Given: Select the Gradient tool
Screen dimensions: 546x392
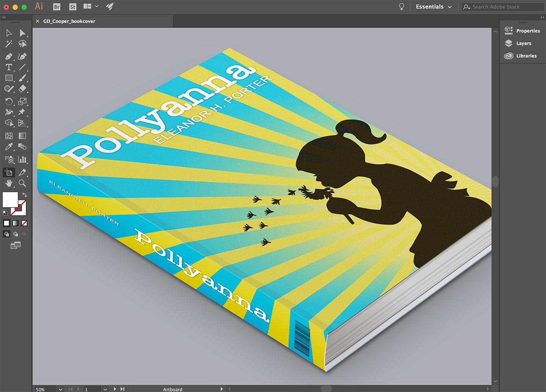Looking at the screenshot, I should click(23, 136).
